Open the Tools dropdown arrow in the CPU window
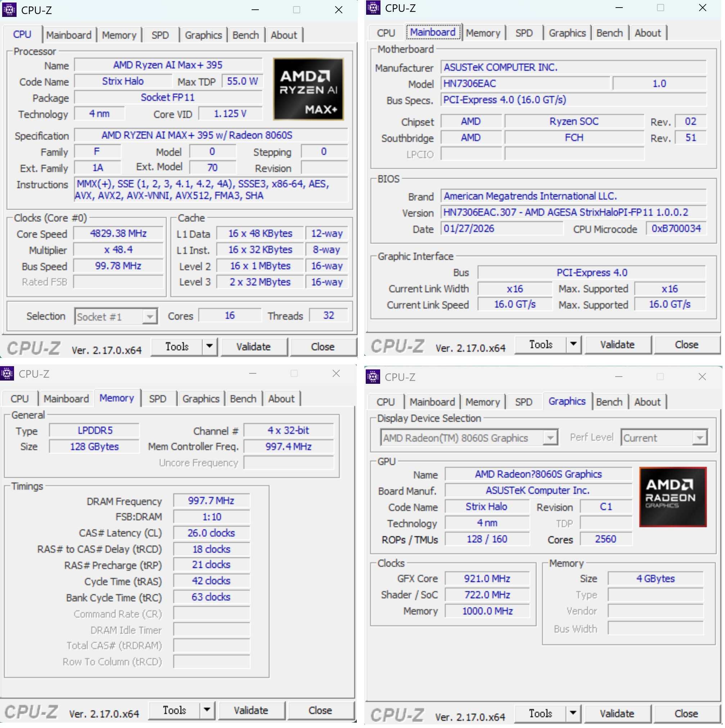Viewport: 725px width, 728px height. click(210, 346)
